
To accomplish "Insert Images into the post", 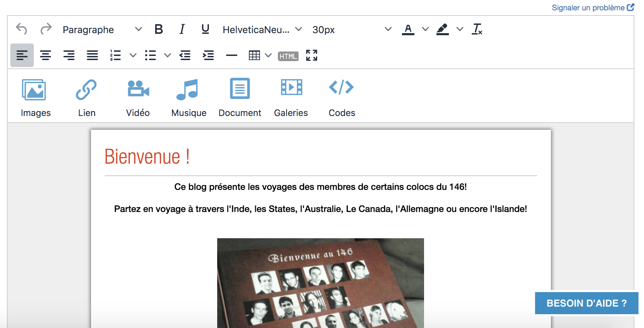I will click(x=36, y=97).
